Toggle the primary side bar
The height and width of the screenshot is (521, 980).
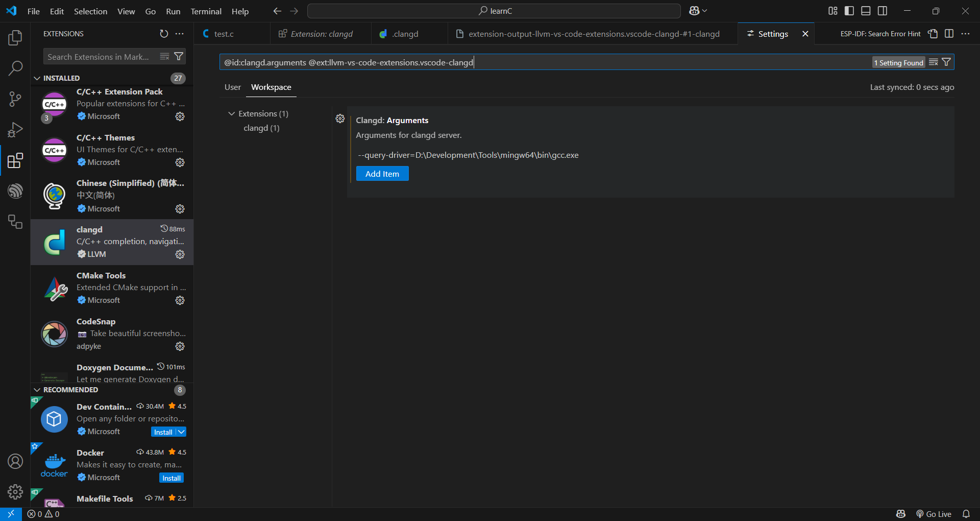849,11
